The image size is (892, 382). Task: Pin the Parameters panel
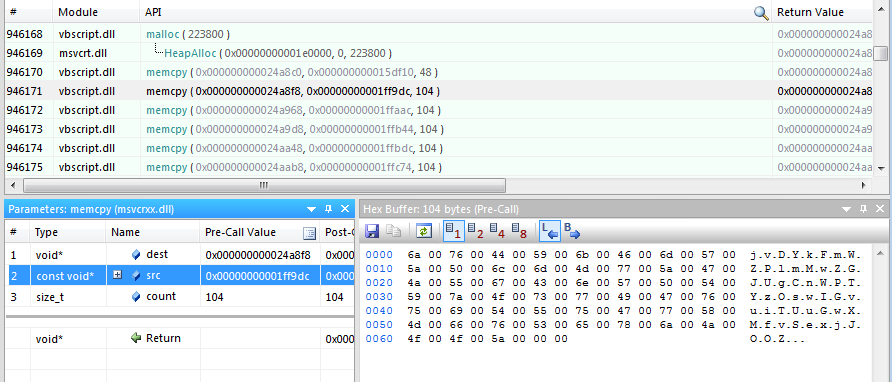(x=328, y=210)
